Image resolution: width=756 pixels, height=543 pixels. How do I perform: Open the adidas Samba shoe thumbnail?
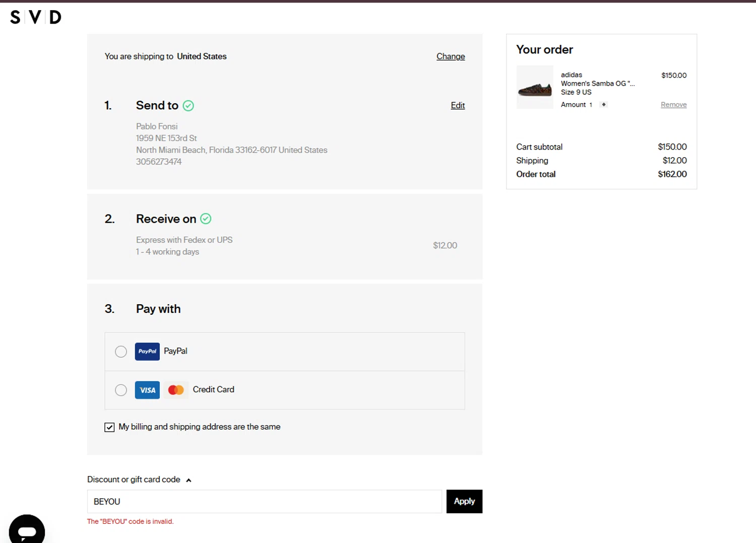click(535, 87)
